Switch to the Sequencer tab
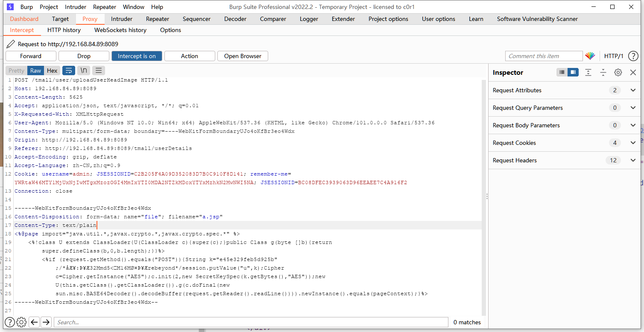The height and width of the screenshot is (332, 644). pos(196,19)
